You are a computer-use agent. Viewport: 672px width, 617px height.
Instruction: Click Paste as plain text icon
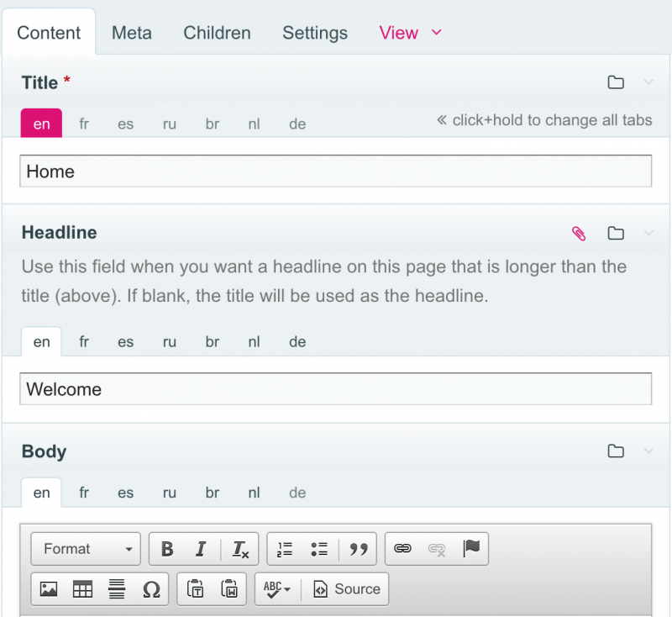click(x=196, y=589)
